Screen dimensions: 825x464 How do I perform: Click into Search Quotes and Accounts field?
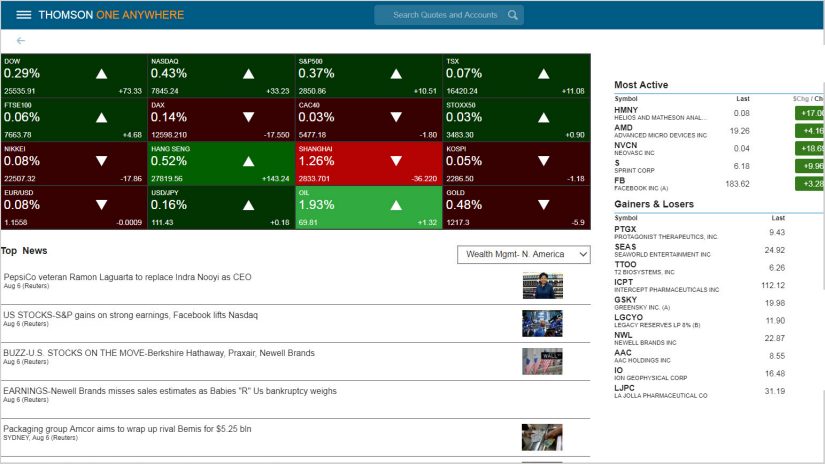click(x=449, y=15)
